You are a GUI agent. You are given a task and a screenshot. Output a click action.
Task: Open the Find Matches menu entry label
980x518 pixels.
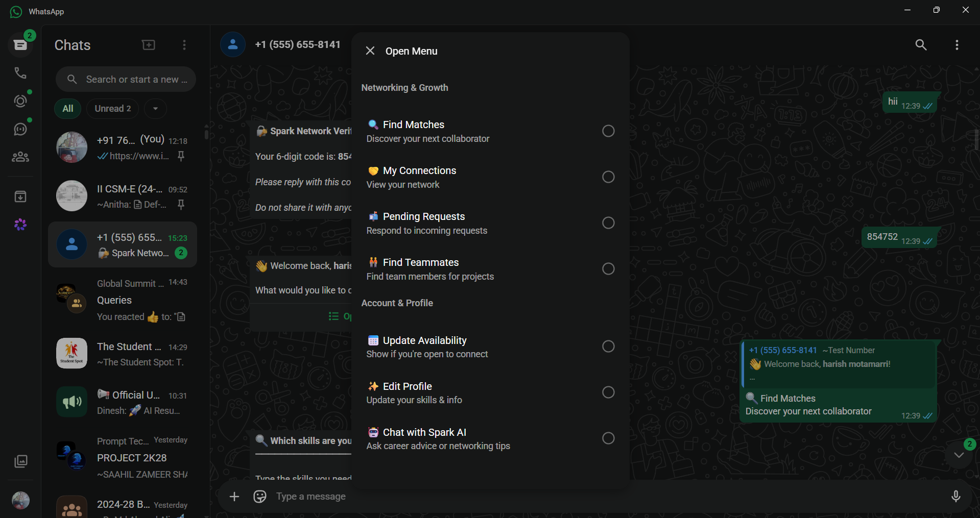(x=414, y=125)
